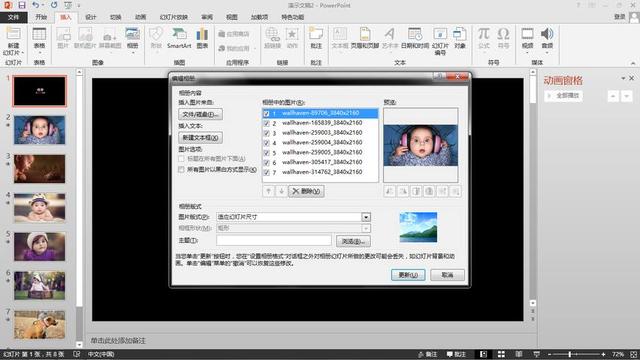Switch to the View ribbon tab
Viewport: 640px width, 360px height.
[231, 17]
